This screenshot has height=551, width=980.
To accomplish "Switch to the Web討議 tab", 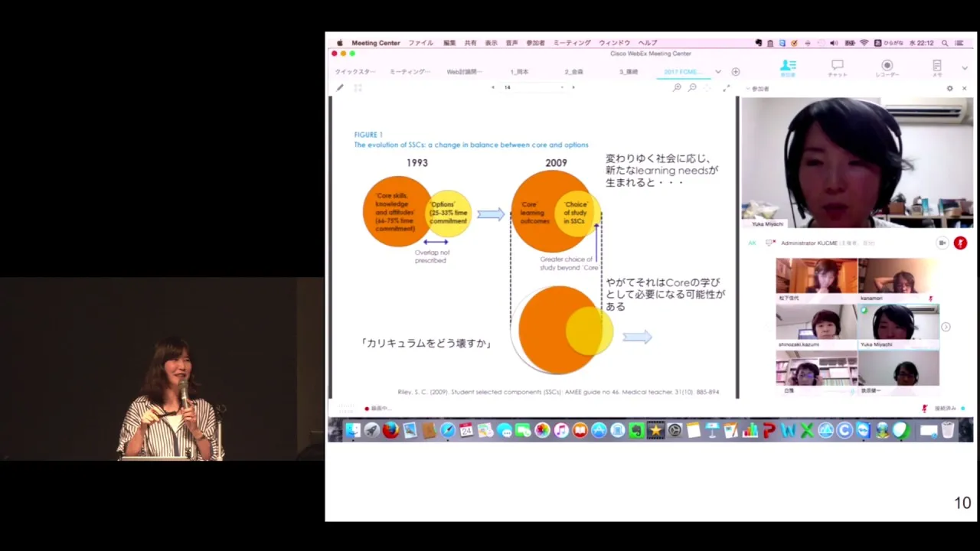I will click(x=465, y=72).
